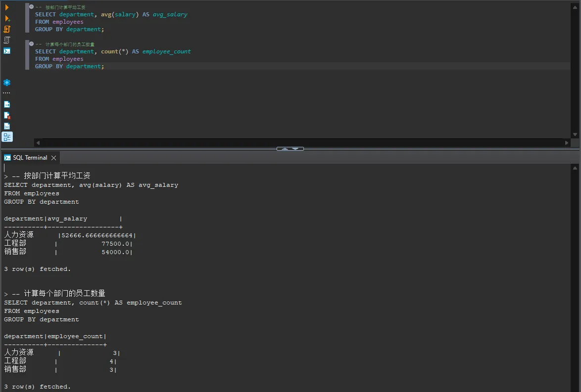This screenshot has height=392, width=581.
Task: Collapse the employee count query block
Action: pyautogui.click(x=32, y=44)
